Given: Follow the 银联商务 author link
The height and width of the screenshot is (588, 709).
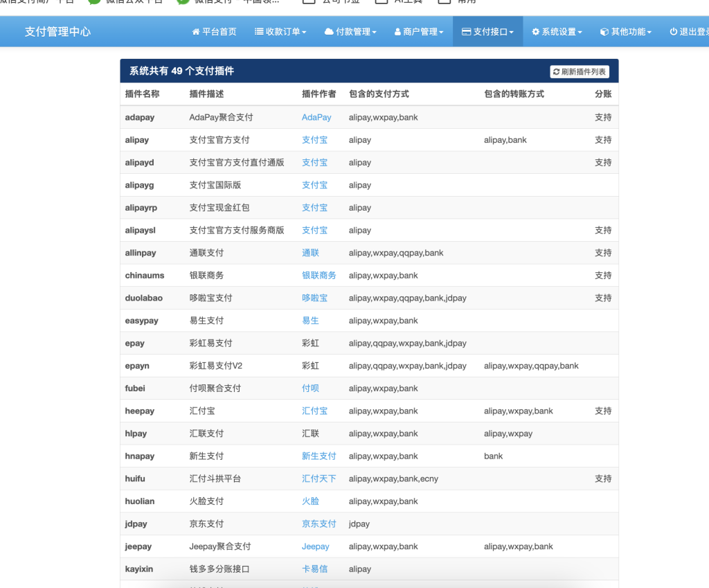Looking at the screenshot, I should pos(318,276).
